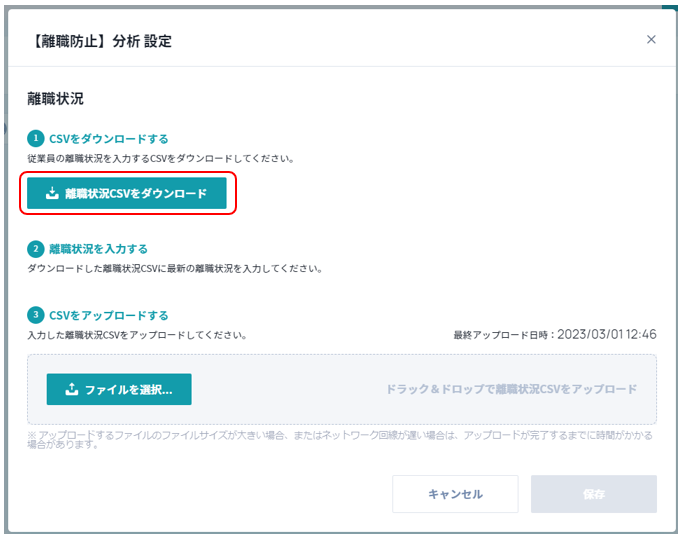Click the 離職状況CSVをダウンロード button

tap(127, 193)
